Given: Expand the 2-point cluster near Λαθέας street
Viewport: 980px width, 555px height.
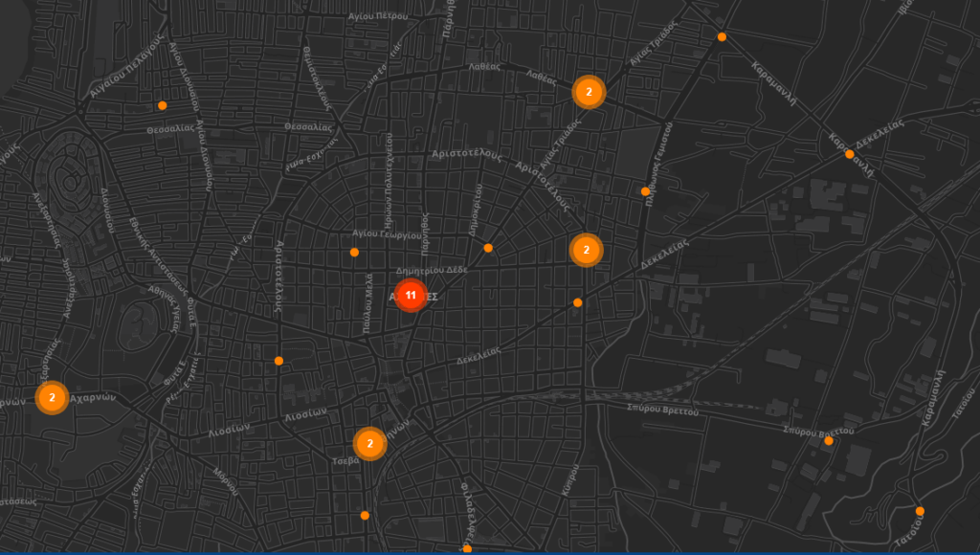Looking at the screenshot, I should pos(589,92).
